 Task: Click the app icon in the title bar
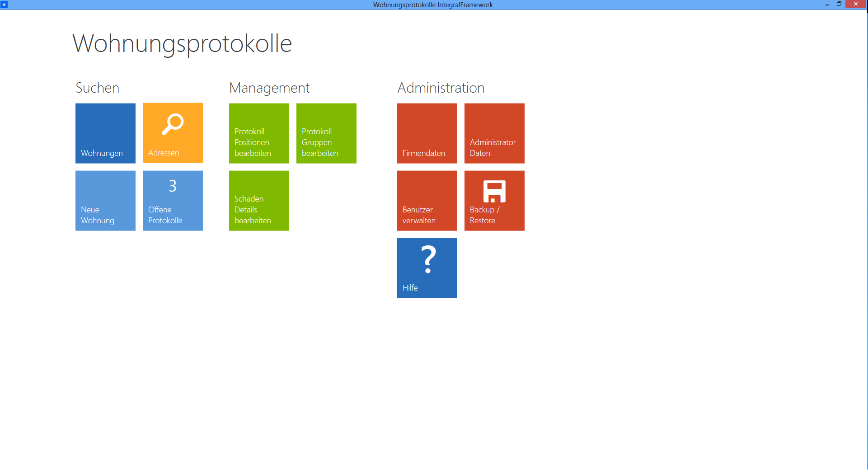[4, 5]
